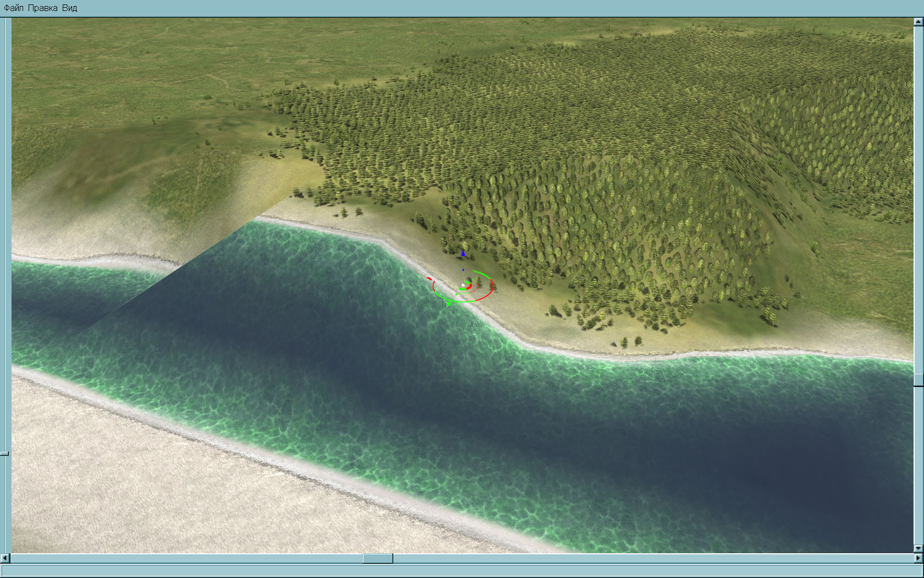This screenshot has width=924, height=578.
Task: Click the horizontal scrollbar thumb
Action: 378,558
